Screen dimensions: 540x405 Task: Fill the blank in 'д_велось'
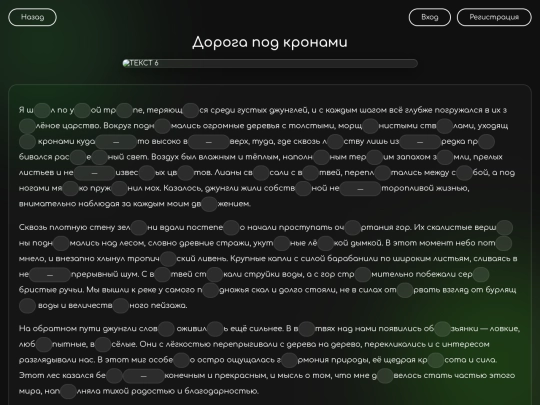tap(385, 376)
